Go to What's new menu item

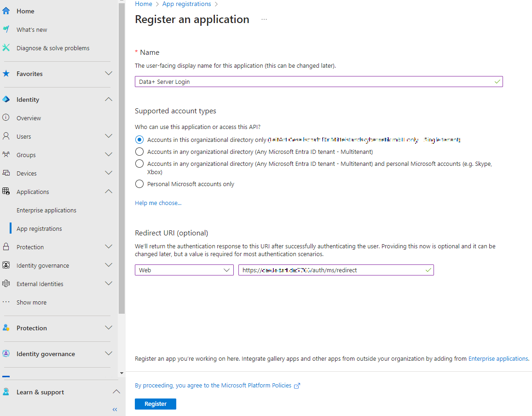32,29
